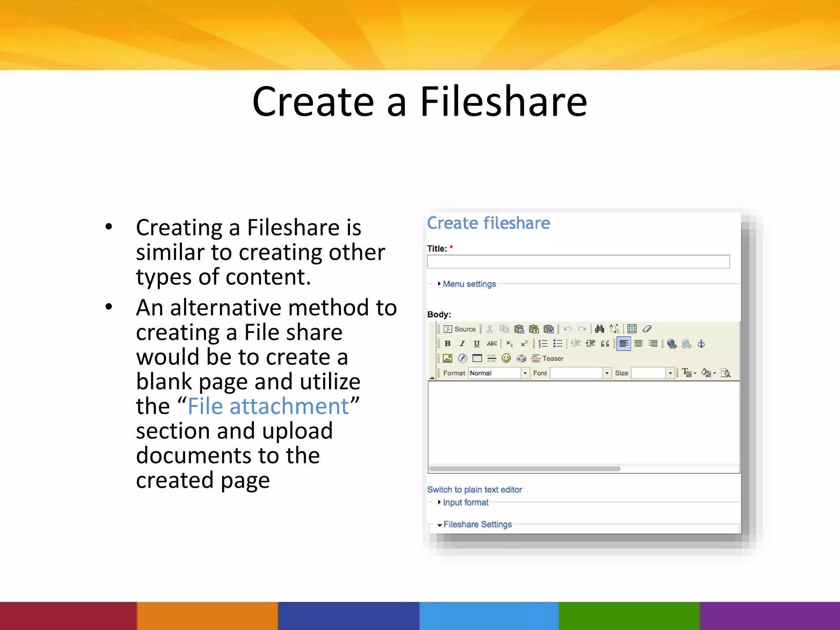The width and height of the screenshot is (840, 630).
Task: Toggle Italic formatting
Action: pos(462,344)
